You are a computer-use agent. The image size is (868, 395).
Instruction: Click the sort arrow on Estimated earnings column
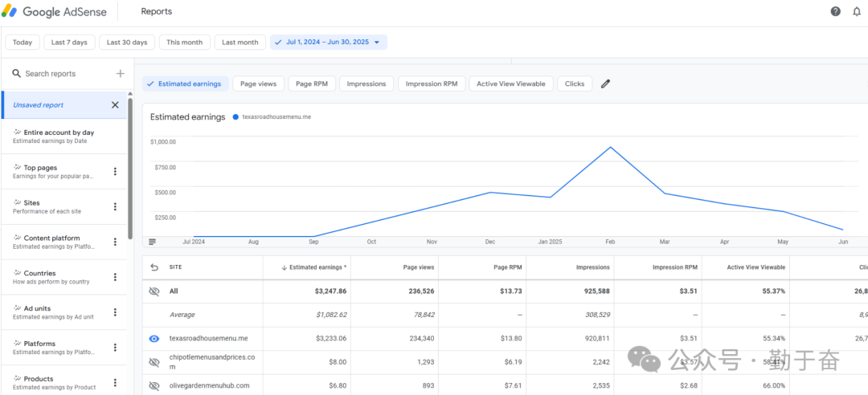[284, 267]
